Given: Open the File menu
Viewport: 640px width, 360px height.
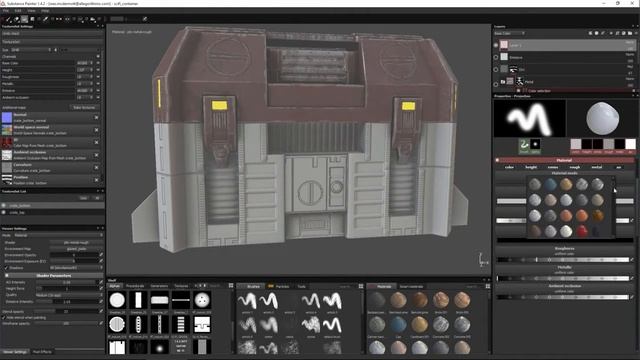Looking at the screenshot, I should (6, 11).
